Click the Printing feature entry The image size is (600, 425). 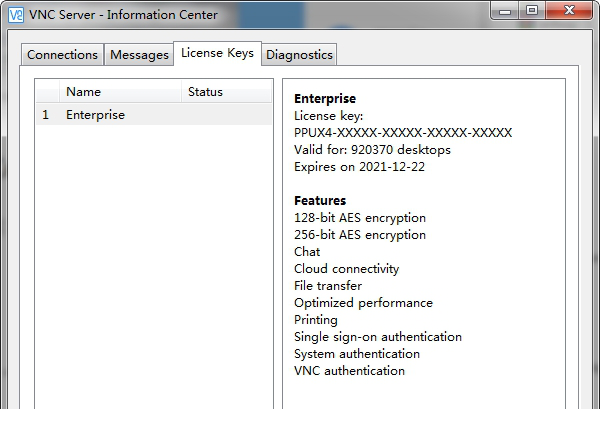coord(316,320)
